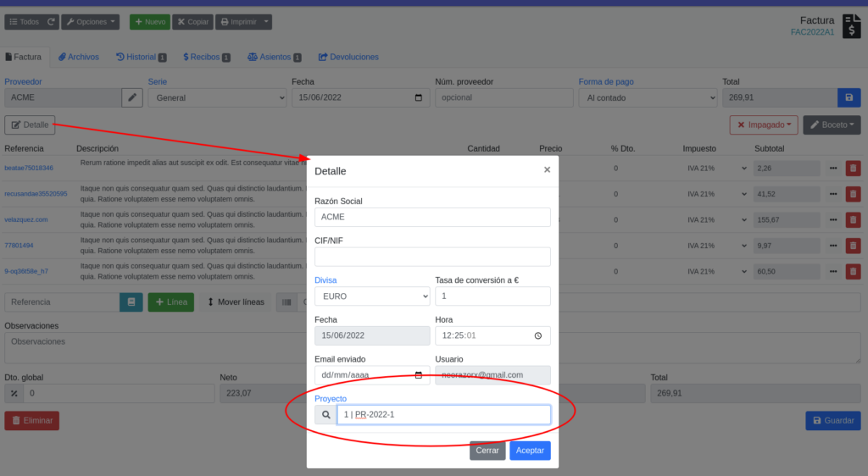The height and width of the screenshot is (476, 868).
Task: Open the Serie General dropdown
Action: pyautogui.click(x=218, y=97)
